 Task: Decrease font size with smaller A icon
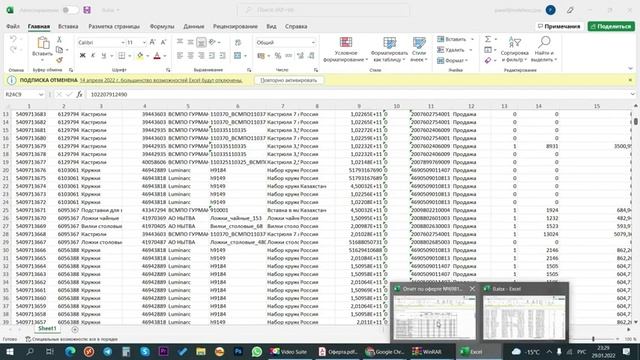pos(163,42)
